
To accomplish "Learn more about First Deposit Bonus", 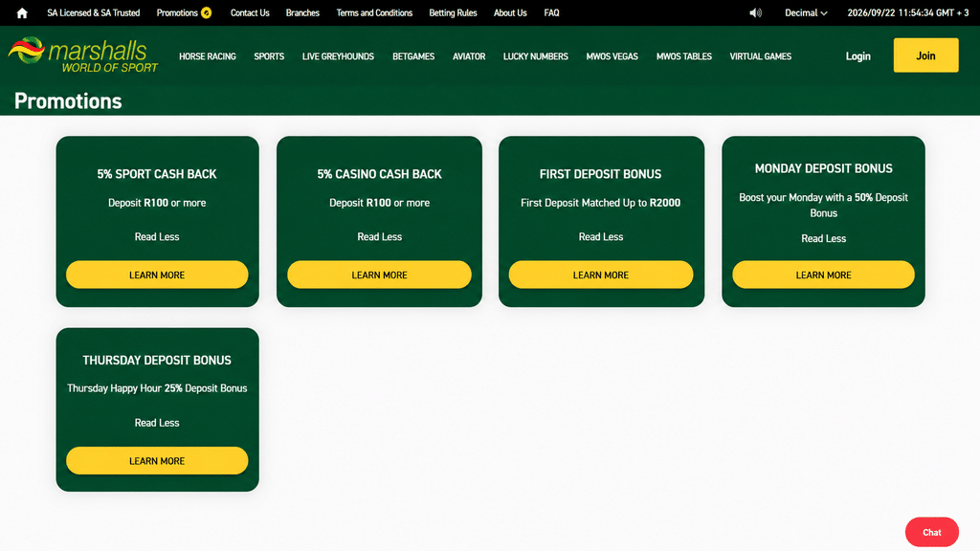I will coord(601,275).
